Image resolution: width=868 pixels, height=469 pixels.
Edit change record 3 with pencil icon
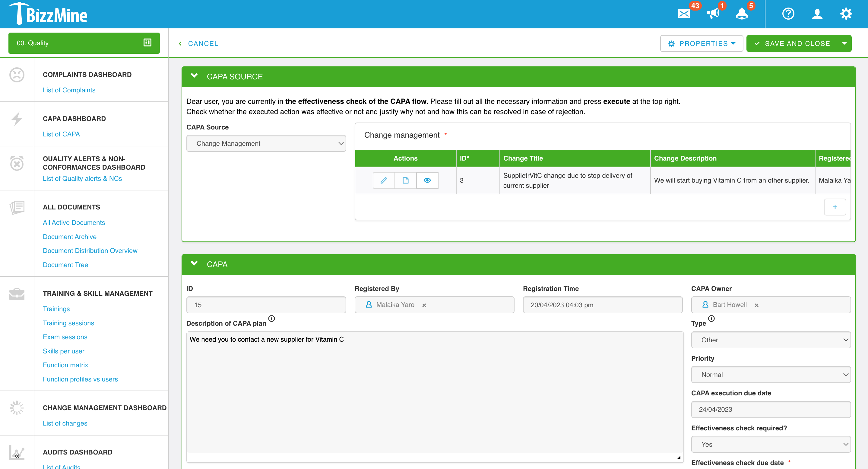(383, 180)
